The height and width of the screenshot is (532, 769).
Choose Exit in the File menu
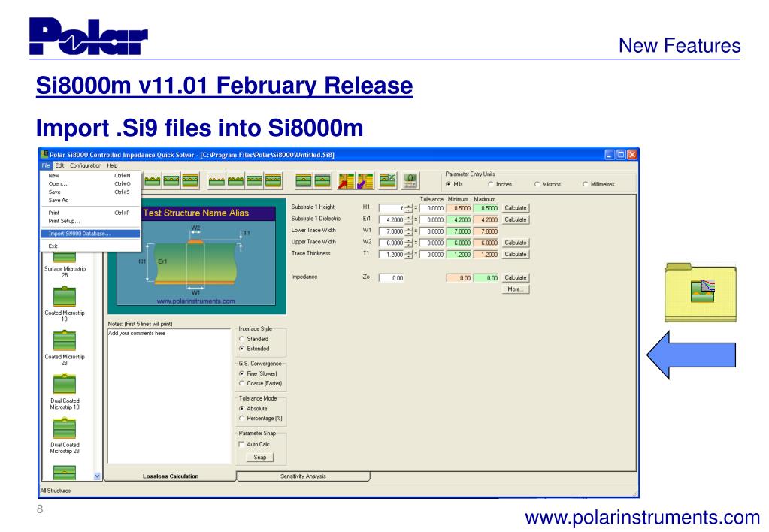[x=91, y=246]
